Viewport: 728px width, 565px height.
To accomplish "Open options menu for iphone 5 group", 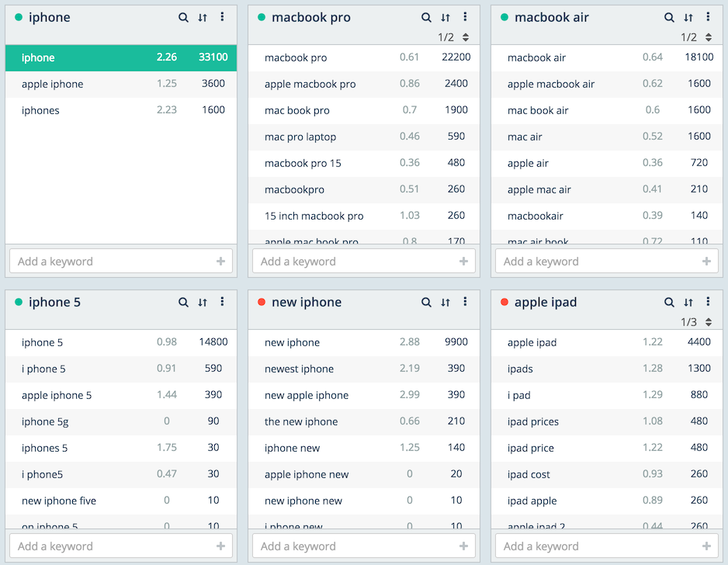I will (x=223, y=302).
